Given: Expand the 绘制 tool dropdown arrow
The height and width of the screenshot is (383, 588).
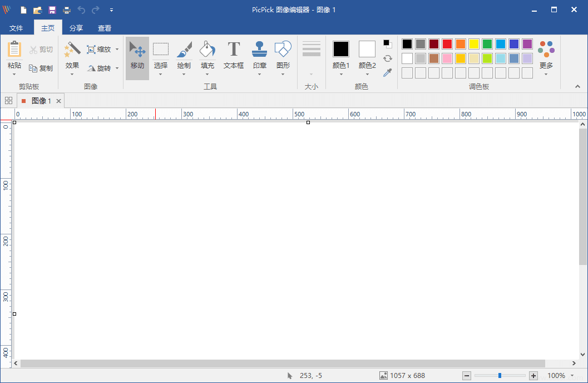Looking at the screenshot, I should point(184,74).
